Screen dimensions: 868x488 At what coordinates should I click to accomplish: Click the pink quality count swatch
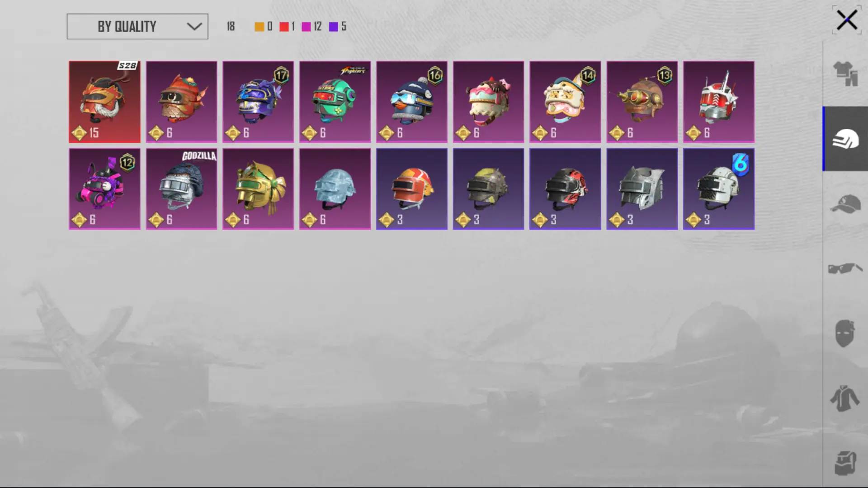click(x=306, y=27)
